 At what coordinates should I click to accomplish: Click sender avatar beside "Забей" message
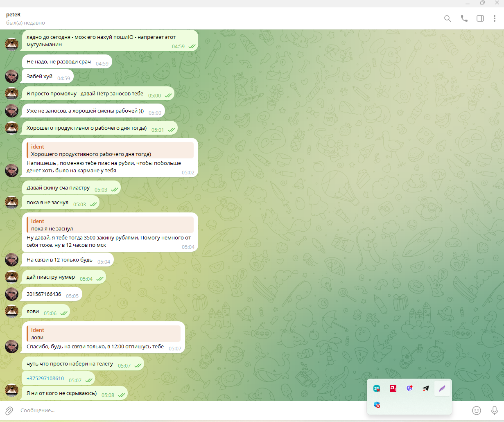[x=11, y=77]
